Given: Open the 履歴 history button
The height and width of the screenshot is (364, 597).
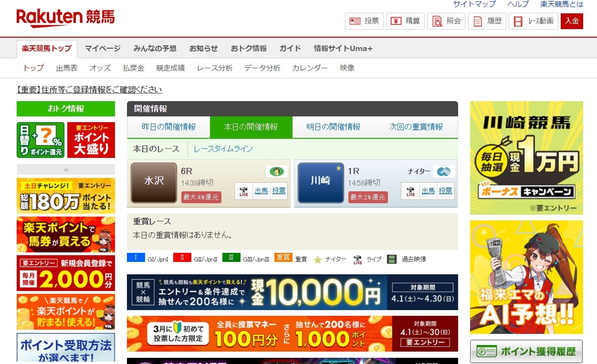Looking at the screenshot, I should tap(487, 21).
